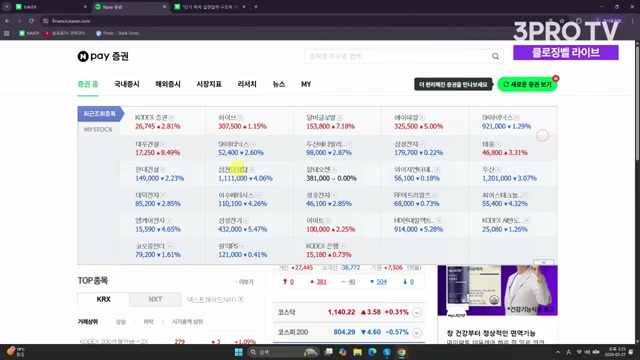Open the Finviz Stock Screener bookmark
Image resolution: width=640 pixels, height=360 pixels.
pos(118,33)
